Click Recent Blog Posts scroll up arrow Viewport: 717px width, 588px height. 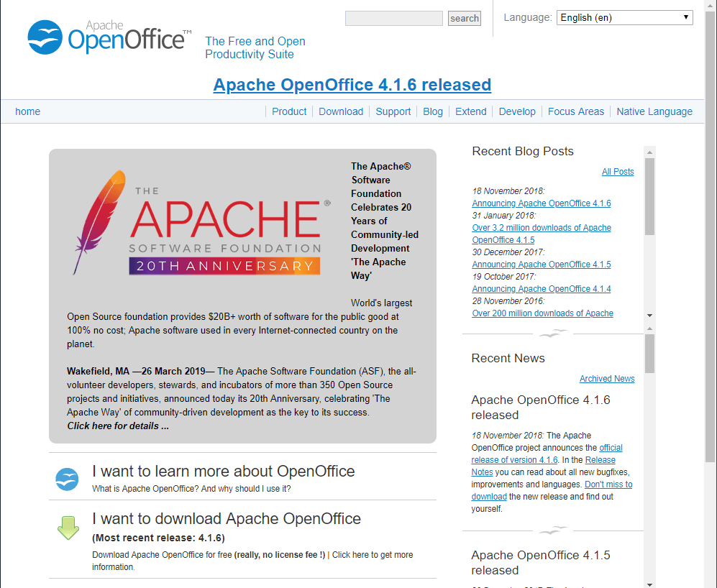tap(649, 152)
